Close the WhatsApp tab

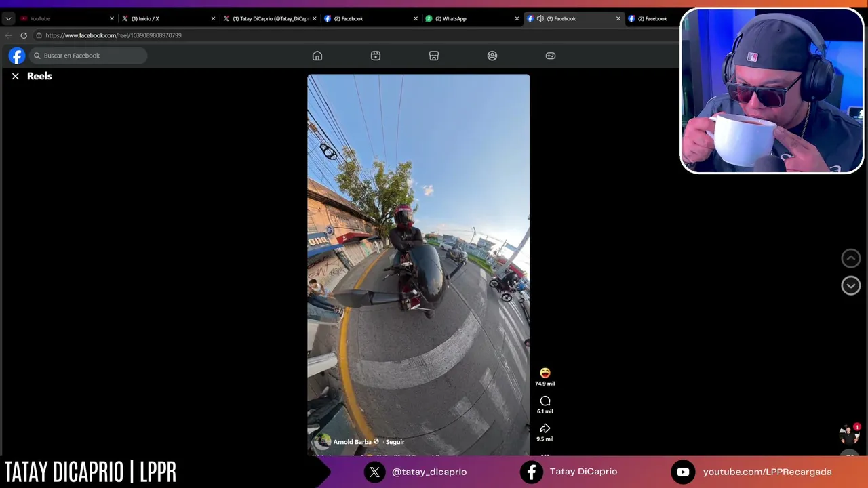(x=517, y=18)
